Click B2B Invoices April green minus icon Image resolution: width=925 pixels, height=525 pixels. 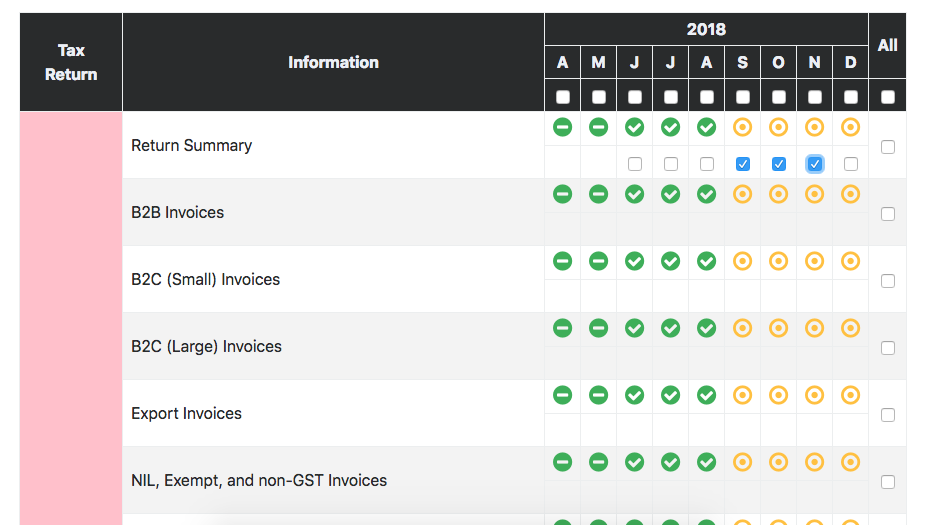pos(562,194)
